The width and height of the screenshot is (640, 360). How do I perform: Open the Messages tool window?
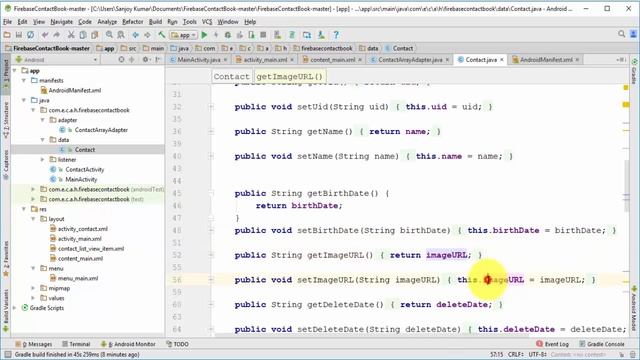pos(33,344)
